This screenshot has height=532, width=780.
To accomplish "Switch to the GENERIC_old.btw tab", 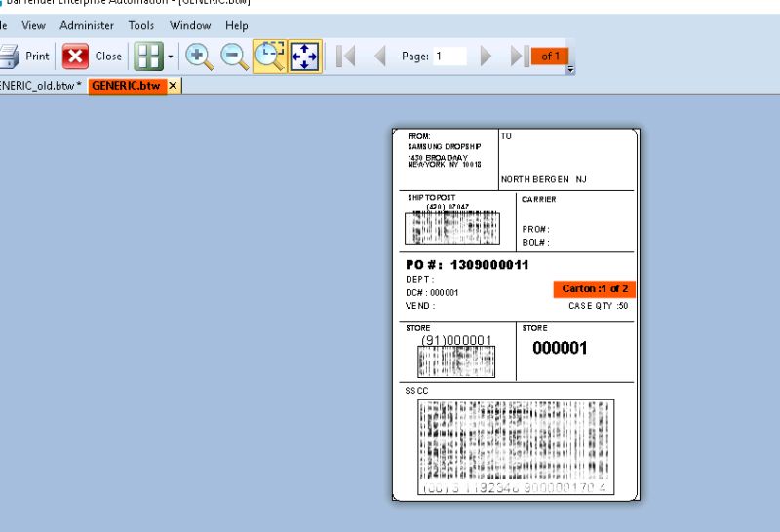I will pyautogui.click(x=41, y=86).
